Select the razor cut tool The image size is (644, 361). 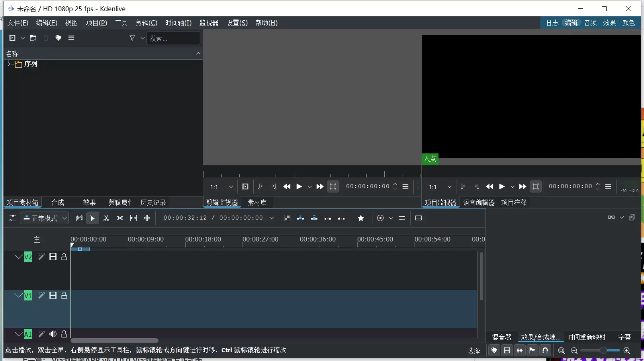coord(106,218)
